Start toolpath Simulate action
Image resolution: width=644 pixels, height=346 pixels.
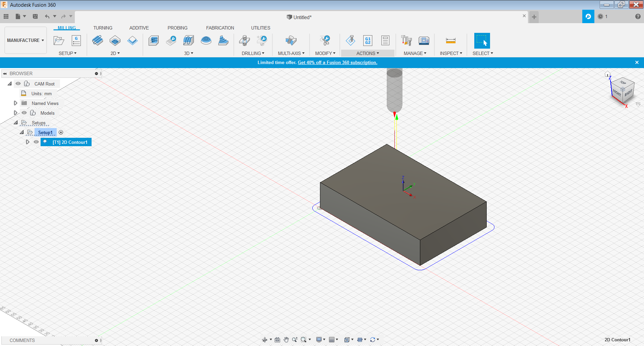[x=351, y=41]
